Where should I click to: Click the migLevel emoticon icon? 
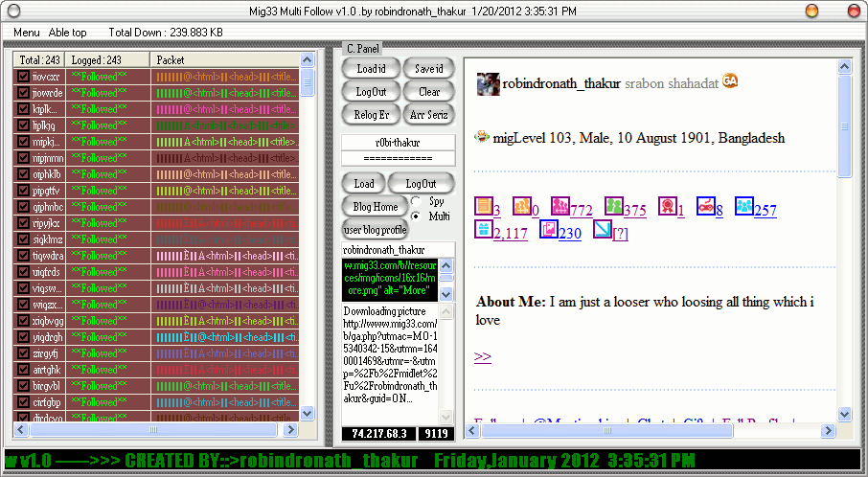pyautogui.click(x=482, y=136)
